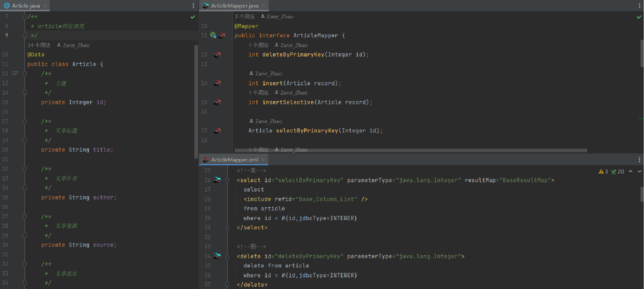Click the MyBatis gutter icon beside selectByPrimaryKey method

[217, 131]
